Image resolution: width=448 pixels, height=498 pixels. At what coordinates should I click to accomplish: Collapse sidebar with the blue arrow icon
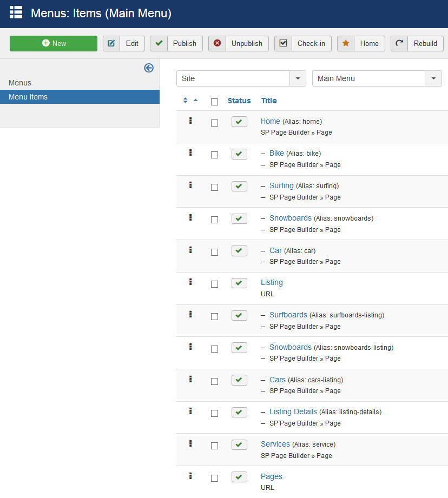tap(149, 68)
